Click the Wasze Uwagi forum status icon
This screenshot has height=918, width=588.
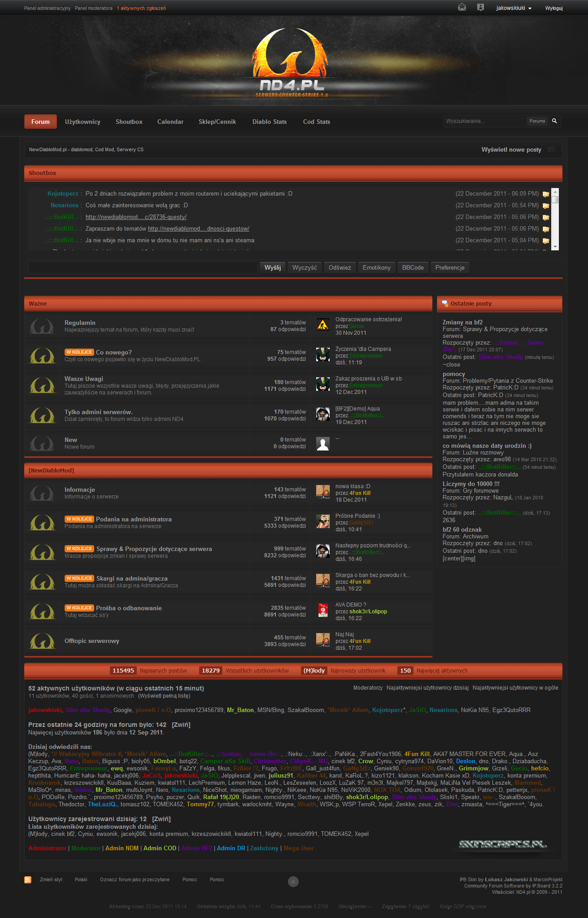click(x=42, y=385)
